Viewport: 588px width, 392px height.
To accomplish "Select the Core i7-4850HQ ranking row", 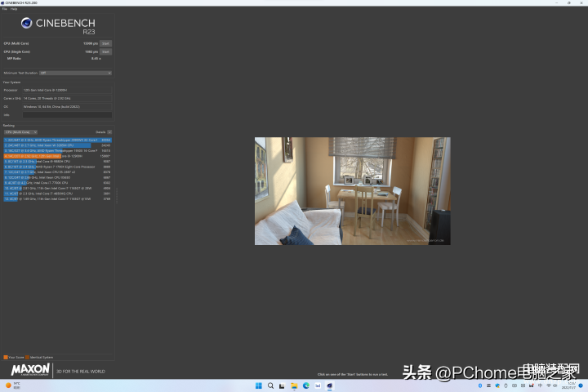I will pos(58,194).
